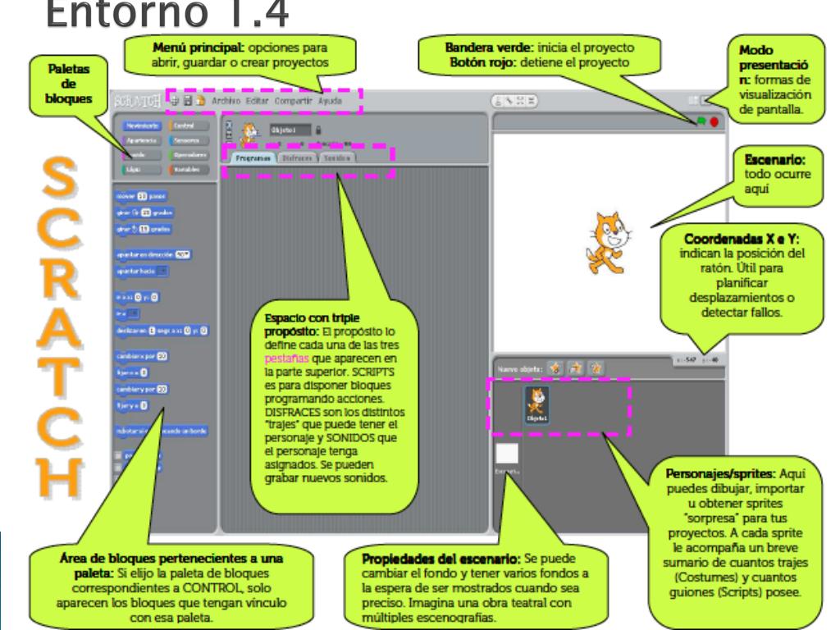Switch to the Sonidos tab
840x630 pixels.
coord(336,158)
